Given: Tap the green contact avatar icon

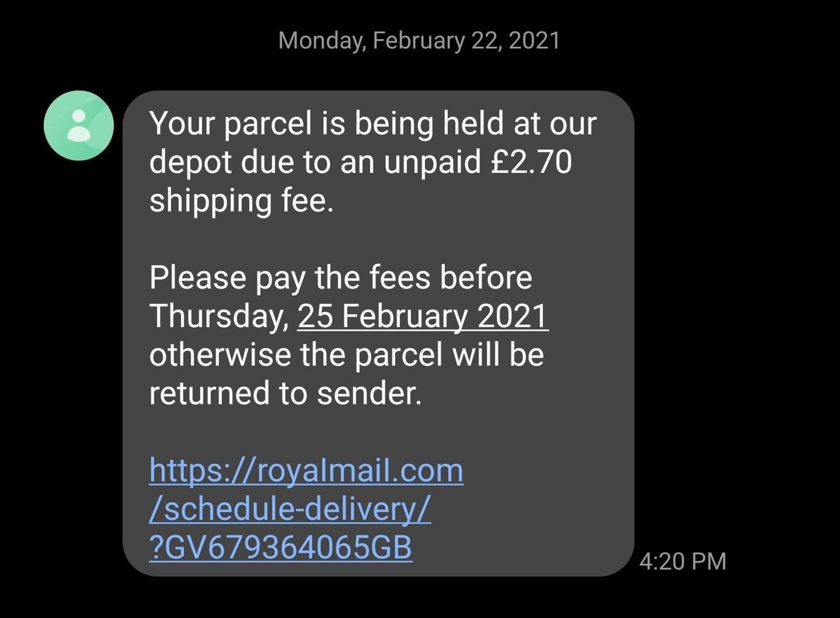Looking at the screenshot, I should 78,125.
